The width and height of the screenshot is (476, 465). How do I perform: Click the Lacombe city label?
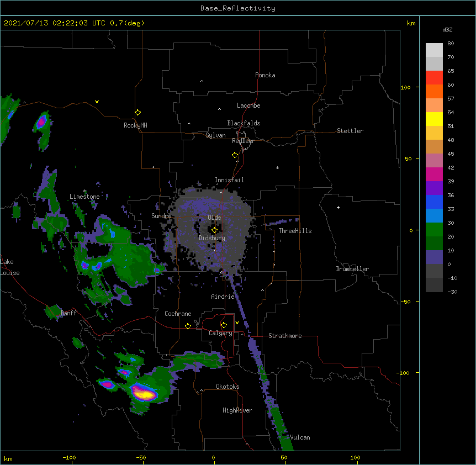pos(248,105)
